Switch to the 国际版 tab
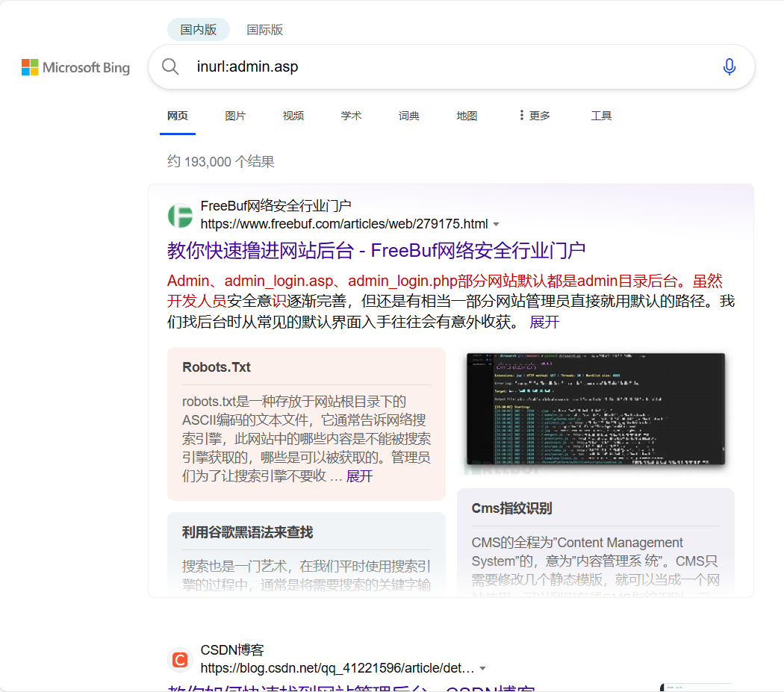This screenshot has width=784, height=692. coord(264,30)
